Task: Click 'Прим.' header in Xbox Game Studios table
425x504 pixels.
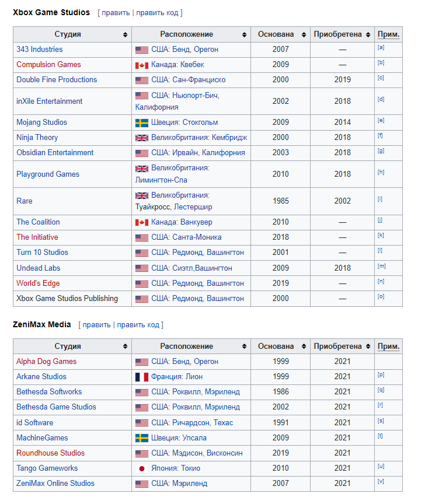Action: pyautogui.click(x=388, y=34)
